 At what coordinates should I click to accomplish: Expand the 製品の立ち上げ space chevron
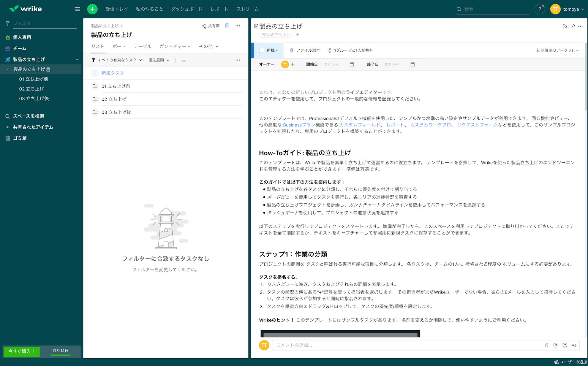(x=77, y=59)
